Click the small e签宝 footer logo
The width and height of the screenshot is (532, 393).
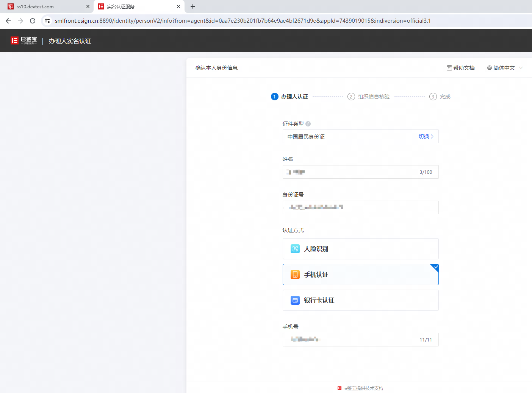pos(340,388)
